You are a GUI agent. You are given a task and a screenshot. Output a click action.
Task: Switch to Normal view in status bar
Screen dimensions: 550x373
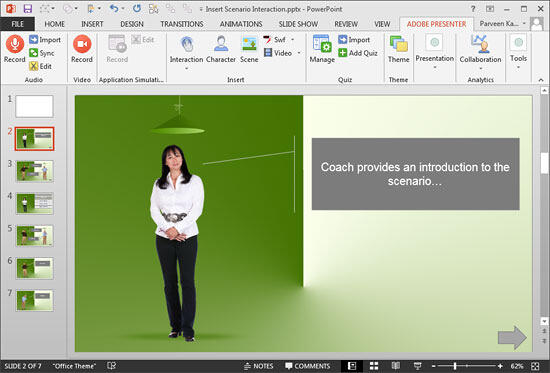click(x=352, y=366)
